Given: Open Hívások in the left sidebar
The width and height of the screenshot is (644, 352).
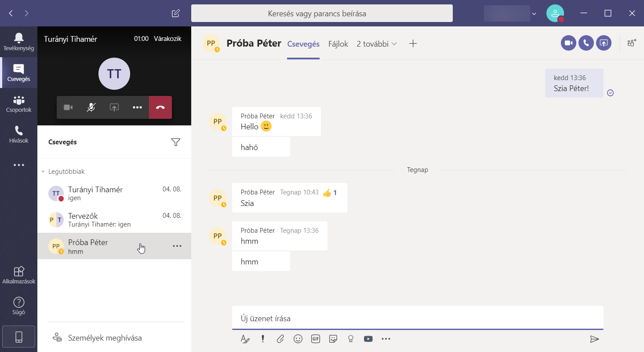Looking at the screenshot, I should (x=18, y=135).
